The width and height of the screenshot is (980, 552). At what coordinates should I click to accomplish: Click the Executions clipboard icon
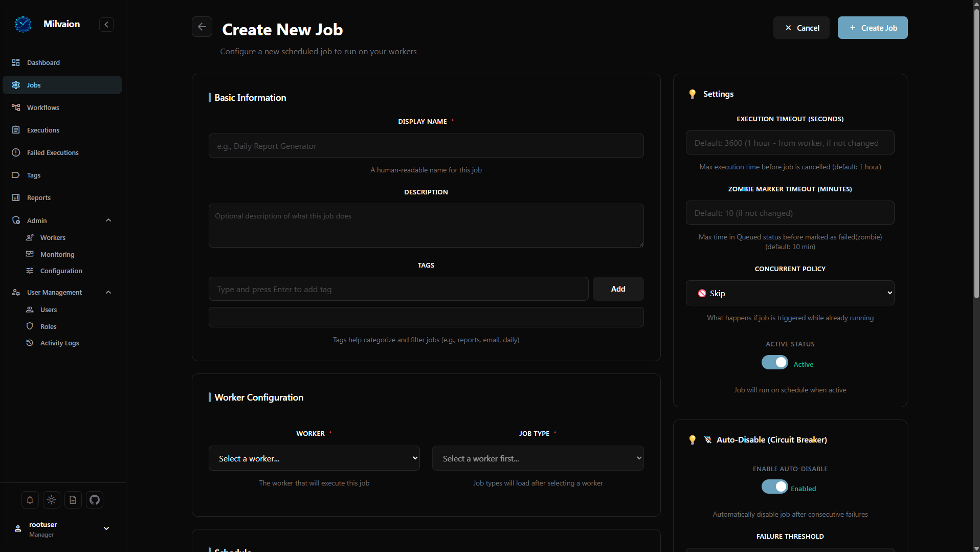point(16,130)
